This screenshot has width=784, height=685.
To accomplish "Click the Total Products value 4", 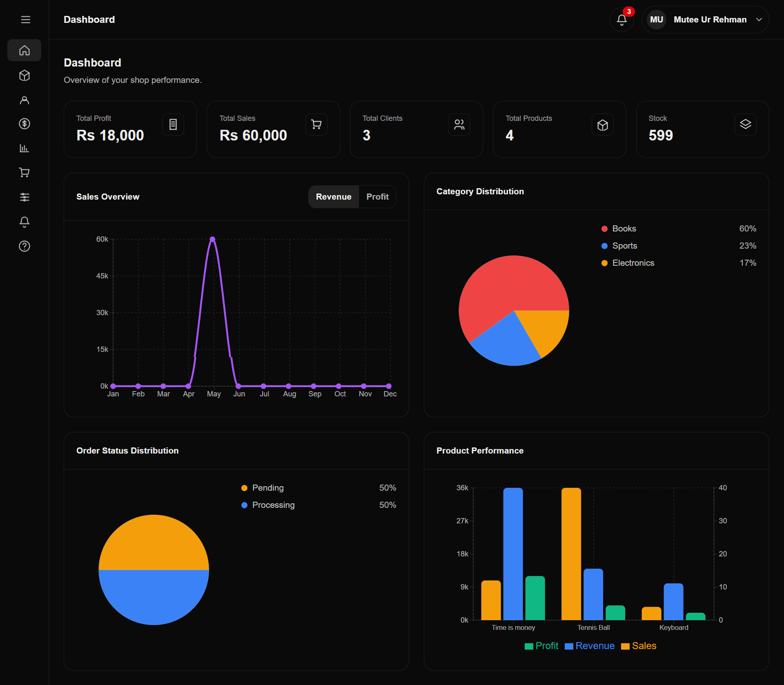I will pos(510,135).
